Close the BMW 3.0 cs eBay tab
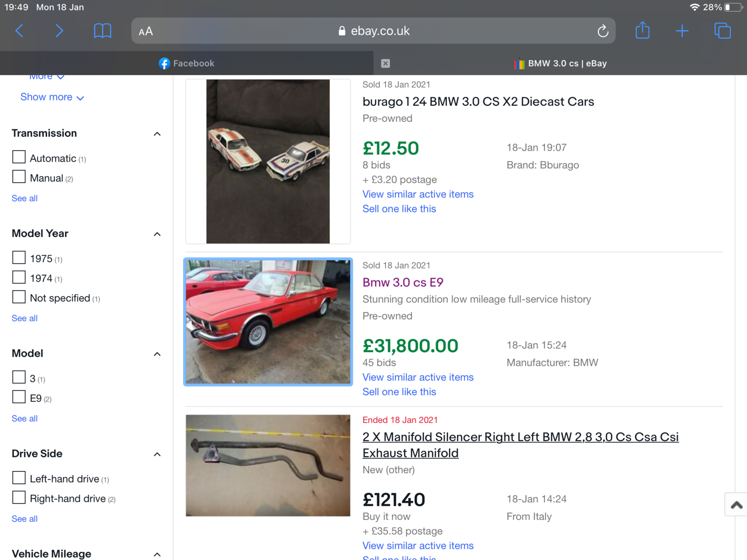 [385, 63]
